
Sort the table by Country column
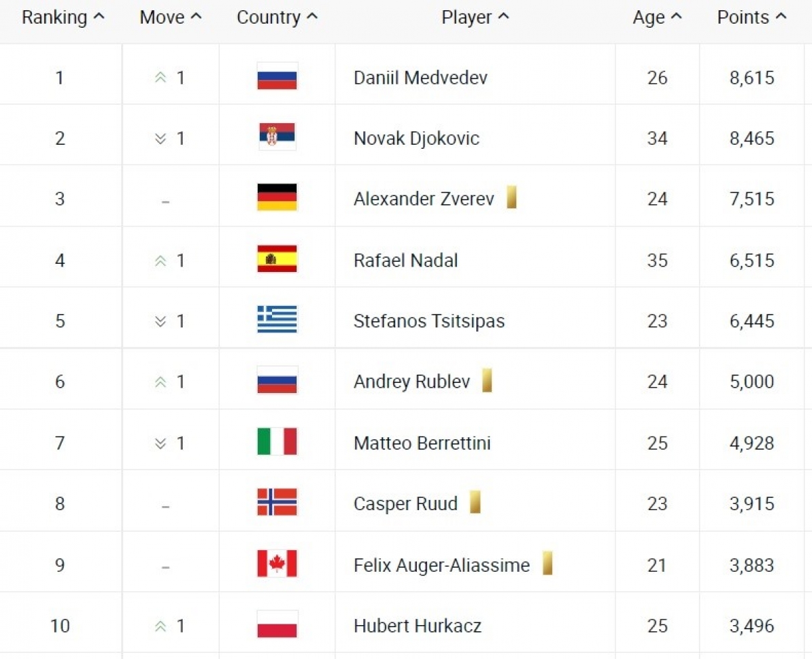[x=277, y=18]
